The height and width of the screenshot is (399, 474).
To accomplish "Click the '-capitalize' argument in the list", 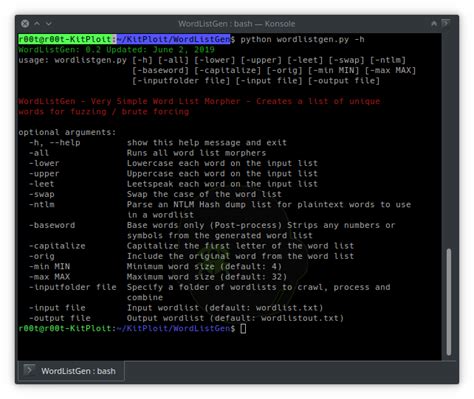I will (57, 246).
